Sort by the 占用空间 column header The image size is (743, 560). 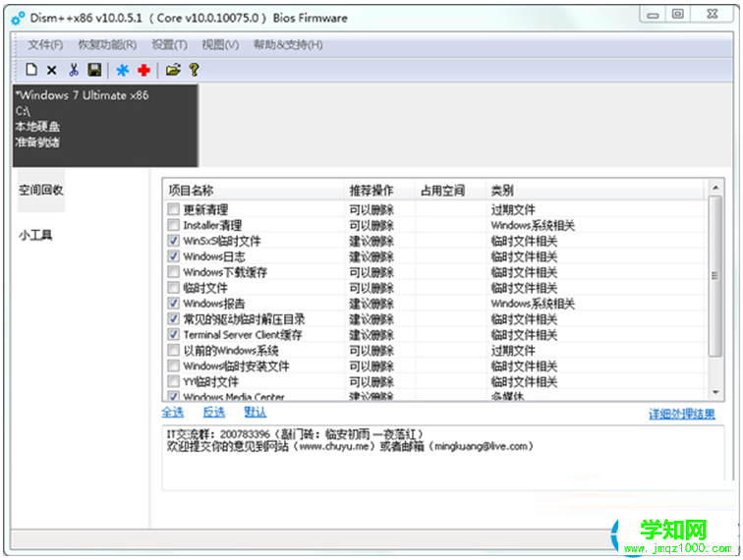click(x=450, y=191)
